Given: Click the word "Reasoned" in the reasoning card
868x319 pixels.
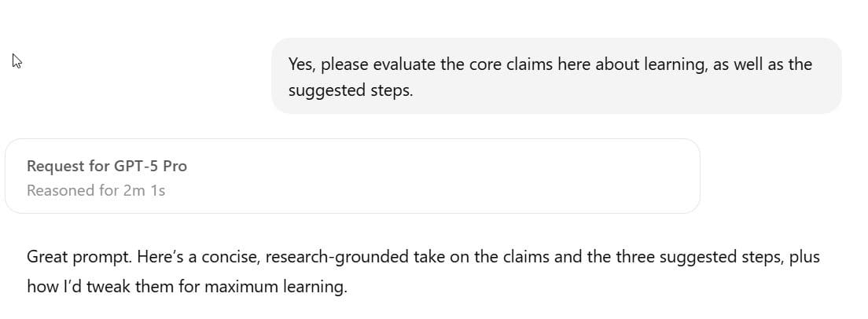Looking at the screenshot, I should point(60,190).
